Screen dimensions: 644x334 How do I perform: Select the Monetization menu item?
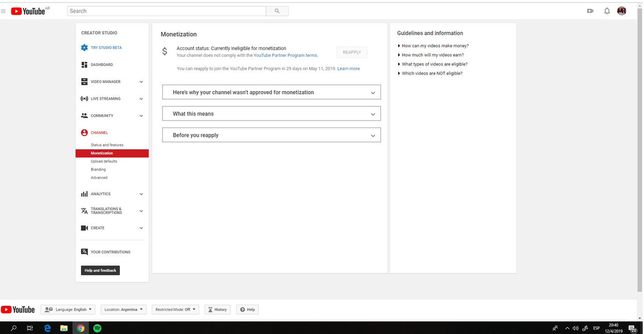112,153
